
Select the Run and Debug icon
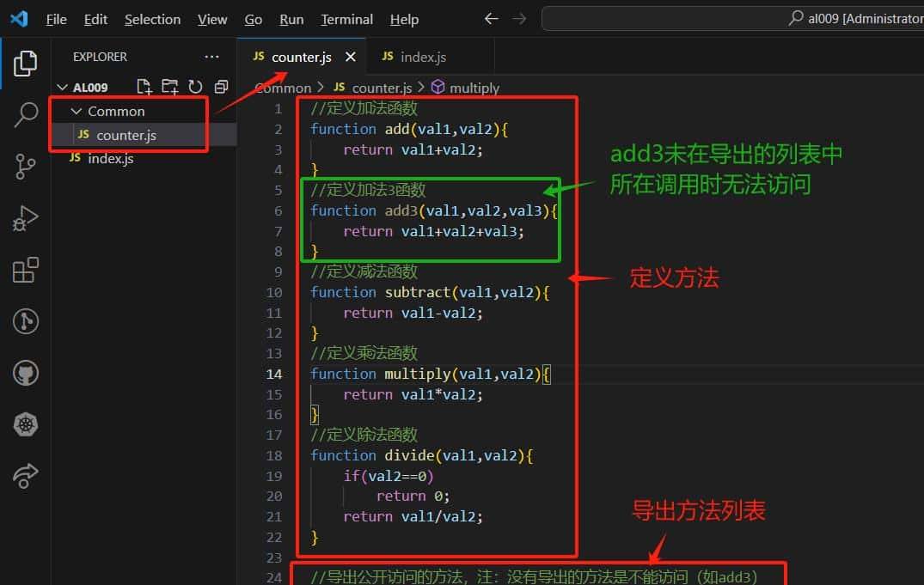(26, 218)
